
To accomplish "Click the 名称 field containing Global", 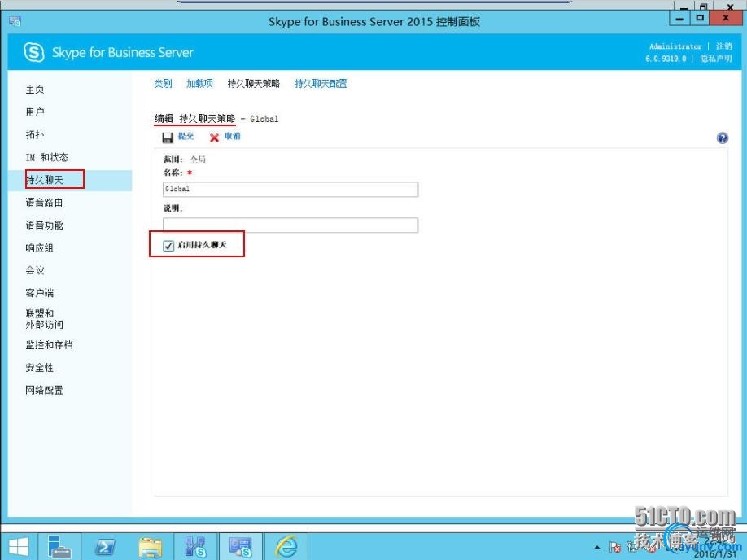I will click(x=290, y=189).
